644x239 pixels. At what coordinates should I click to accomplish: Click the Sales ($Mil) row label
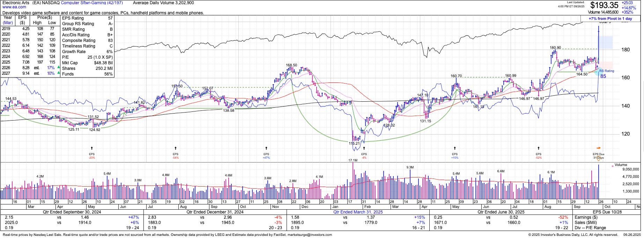click(x=586, y=223)
